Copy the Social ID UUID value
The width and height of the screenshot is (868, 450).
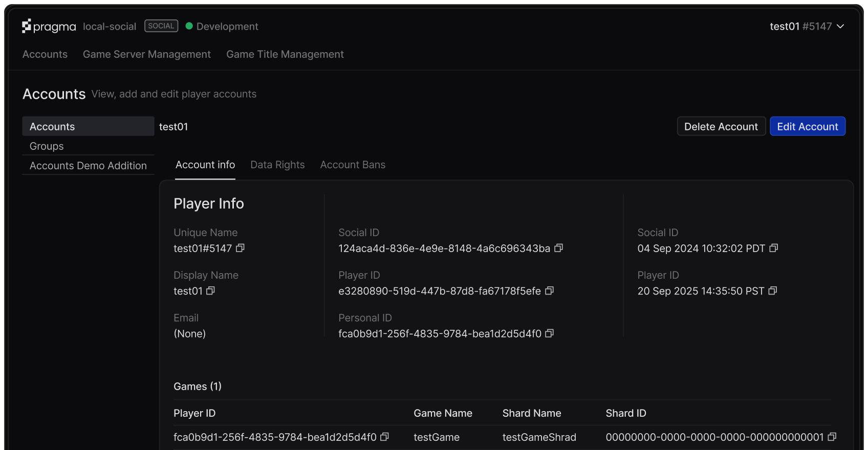click(558, 248)
